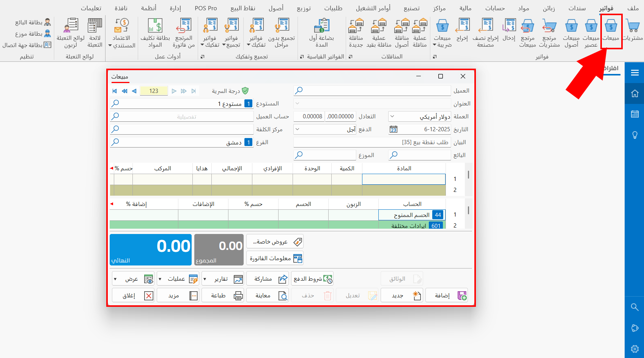Open the إدخال entry invoice icon
The width and height of the screenshot is (644, 358).
[509, 30]
